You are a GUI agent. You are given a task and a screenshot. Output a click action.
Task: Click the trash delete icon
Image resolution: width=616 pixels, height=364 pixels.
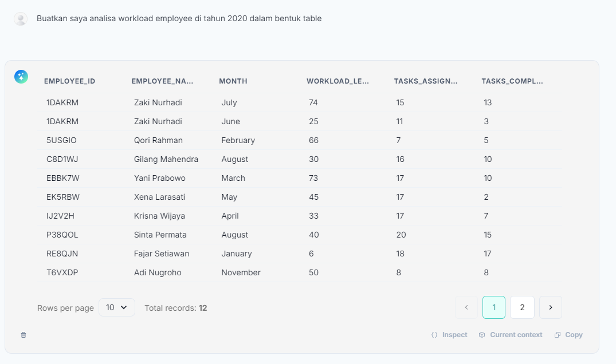23,335
